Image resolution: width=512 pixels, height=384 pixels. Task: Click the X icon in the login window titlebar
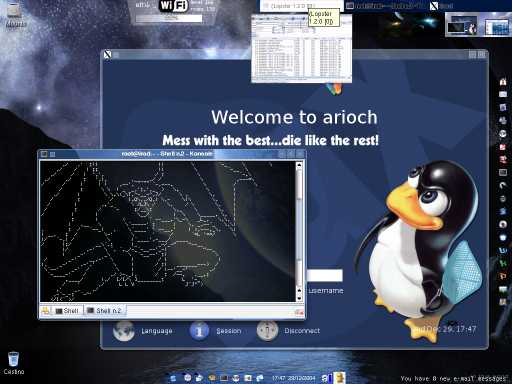[x=107, y=54]
